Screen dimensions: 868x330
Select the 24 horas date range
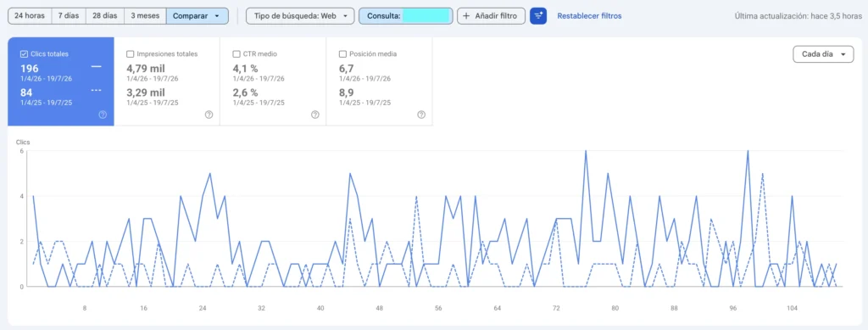(x=30, y=16)
